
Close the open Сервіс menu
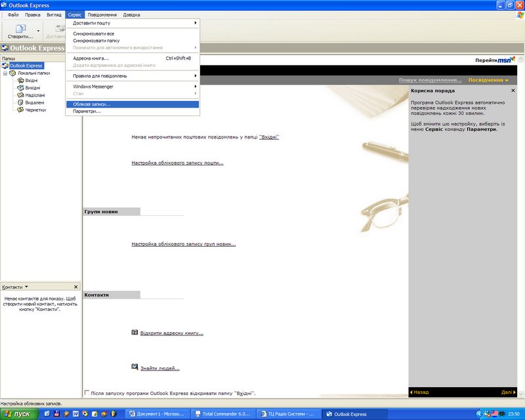click(x=75, y=14)
